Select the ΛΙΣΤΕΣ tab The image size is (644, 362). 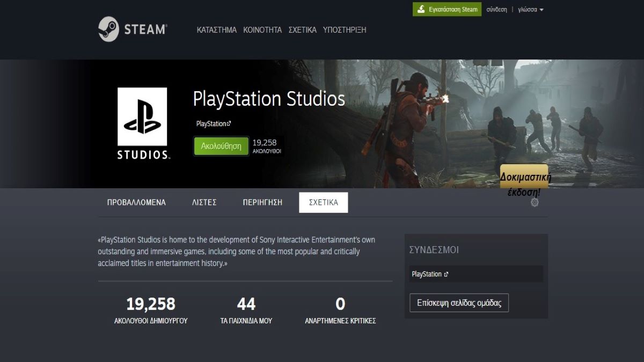tap(203, 202)
